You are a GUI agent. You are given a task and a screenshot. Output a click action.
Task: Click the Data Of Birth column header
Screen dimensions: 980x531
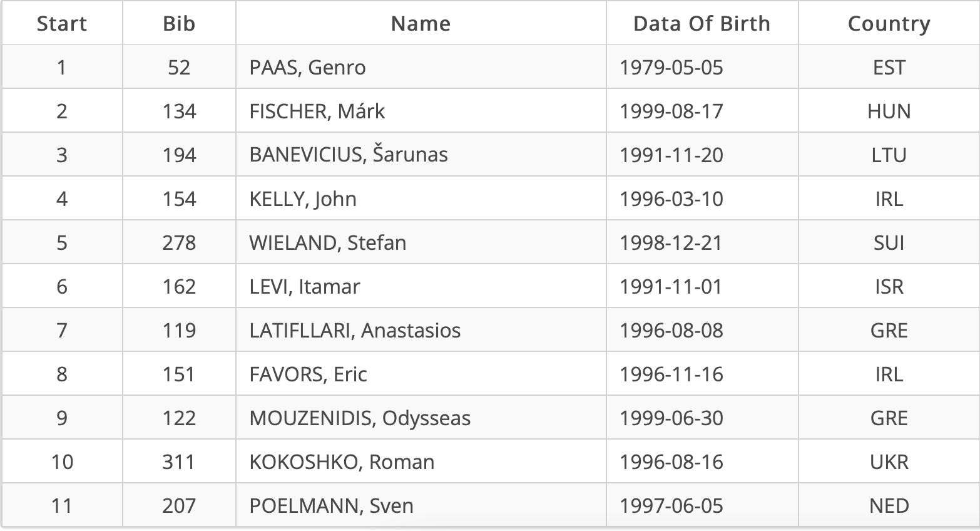[x=702, y=24]
